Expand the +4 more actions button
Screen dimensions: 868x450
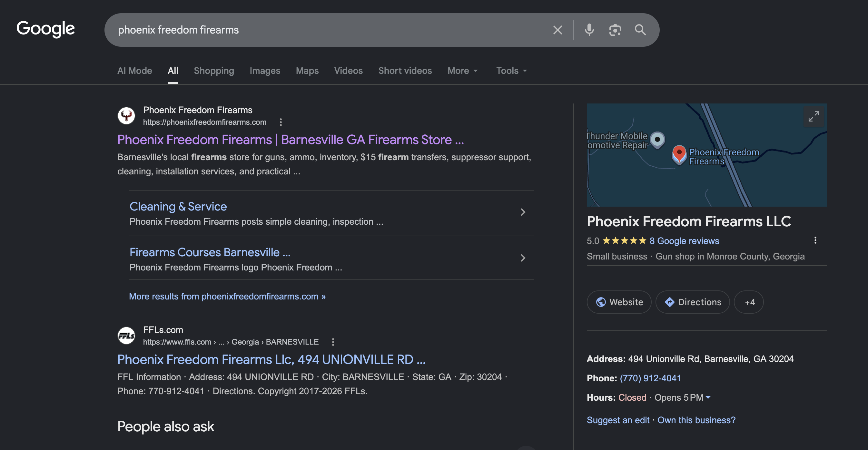pos(749,302)
